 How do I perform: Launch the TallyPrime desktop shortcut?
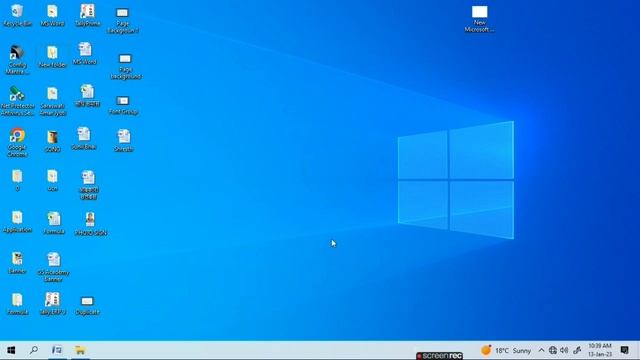pyautogui.click(x=87, y=16)
